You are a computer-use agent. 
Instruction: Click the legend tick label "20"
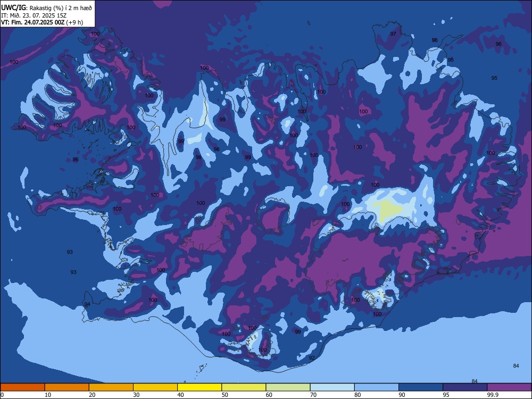click(92, 395)
